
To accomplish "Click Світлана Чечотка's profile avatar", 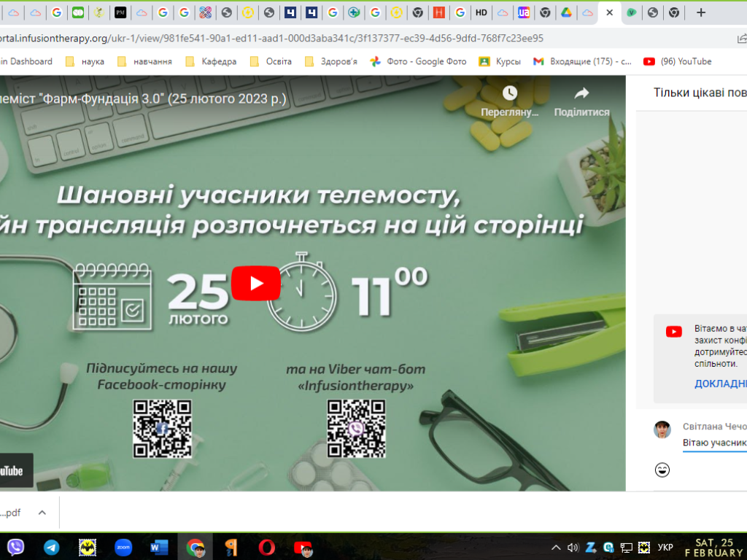I will click(662, 429).
